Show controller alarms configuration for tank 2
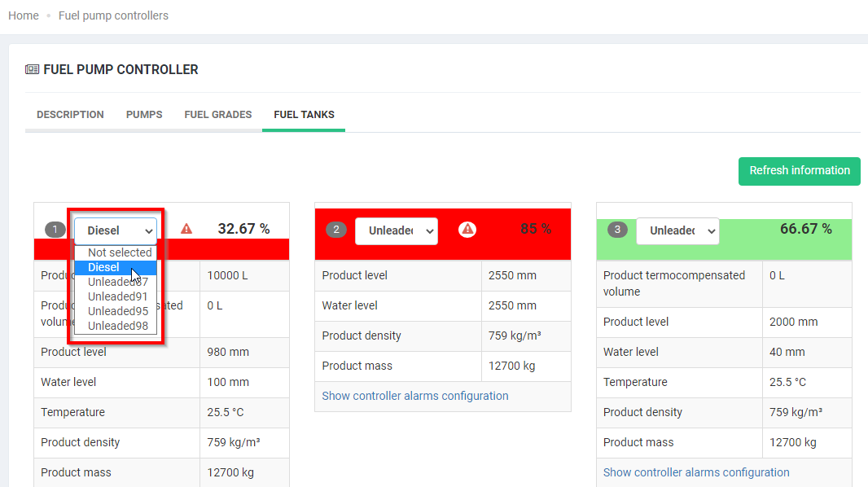Image resolution: width=868 pixels, height=487 pixels. tap(414, 396)
